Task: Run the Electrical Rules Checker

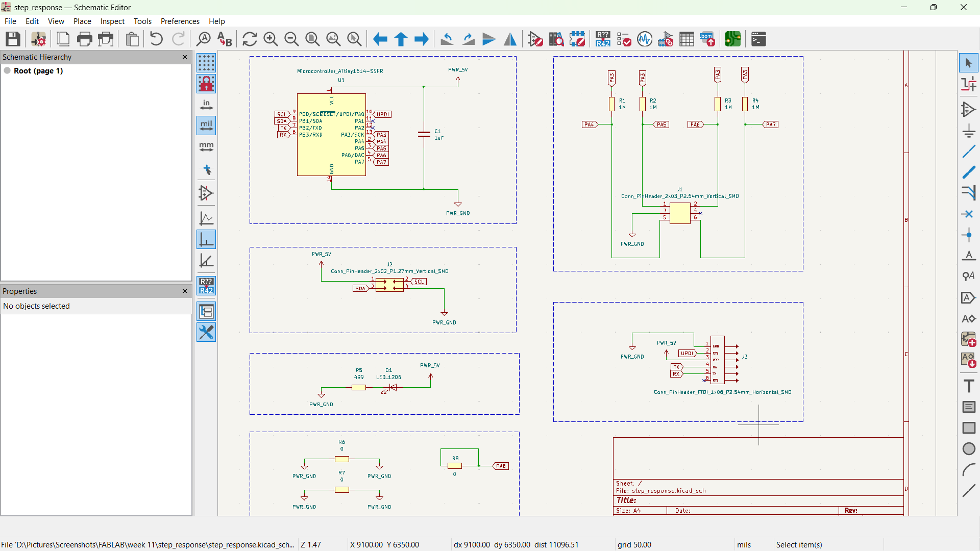Action: tap(624, 39)
